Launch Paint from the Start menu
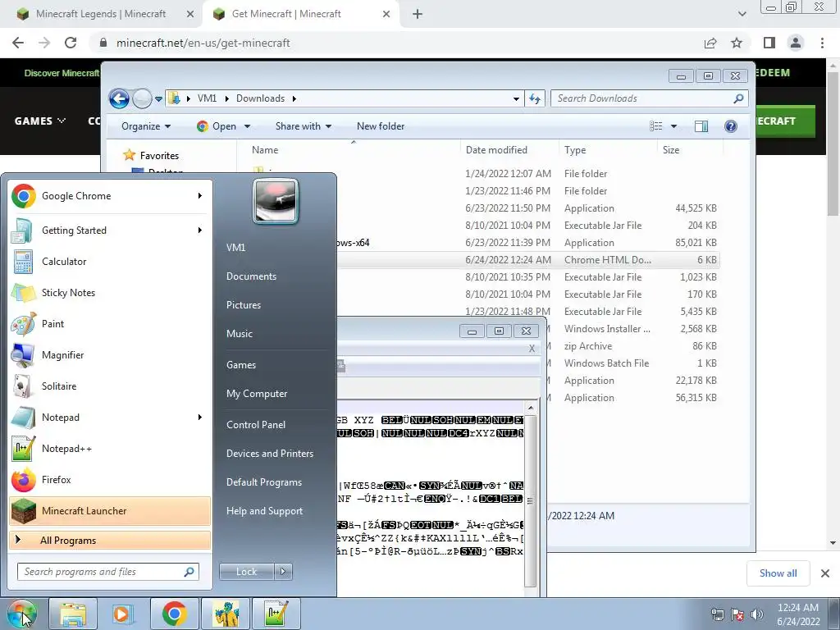Screen dimensions: 840x630 click(x=110, y=323)
